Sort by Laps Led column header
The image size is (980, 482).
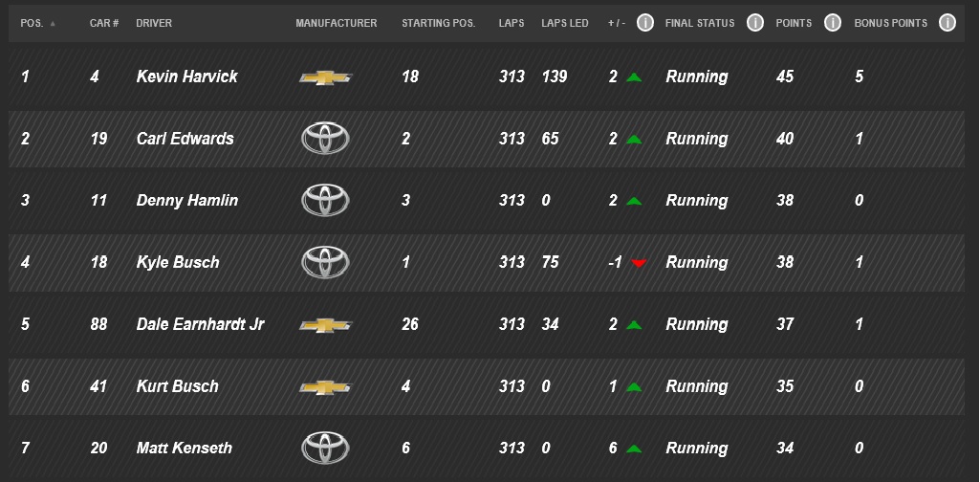(565, 23)
